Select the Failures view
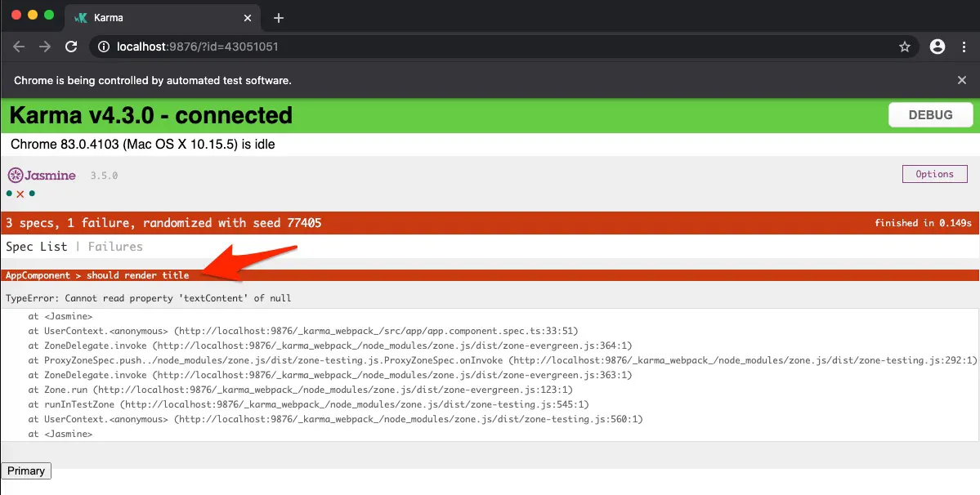This screenshot has width=980, height=495. pos(115,247)
